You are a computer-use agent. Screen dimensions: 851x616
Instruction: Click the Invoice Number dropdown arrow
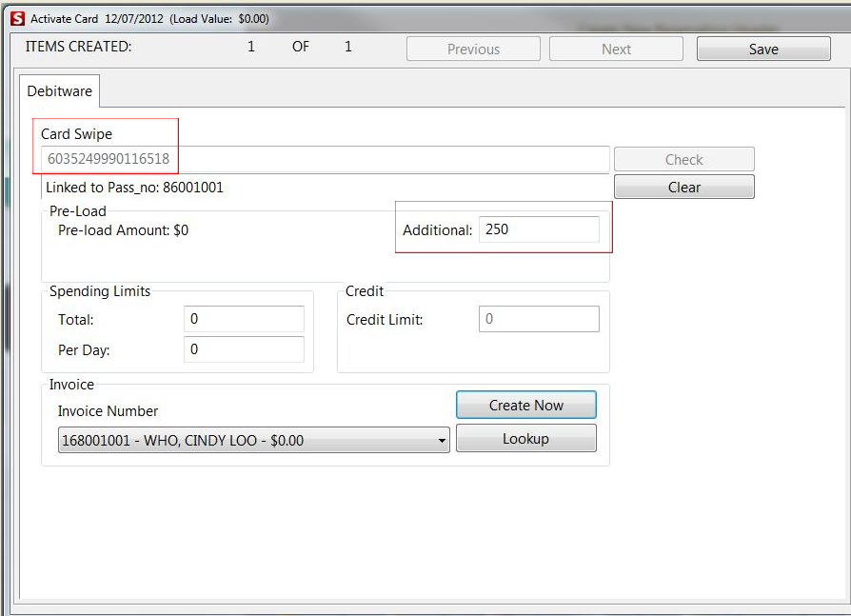[441, 440]
